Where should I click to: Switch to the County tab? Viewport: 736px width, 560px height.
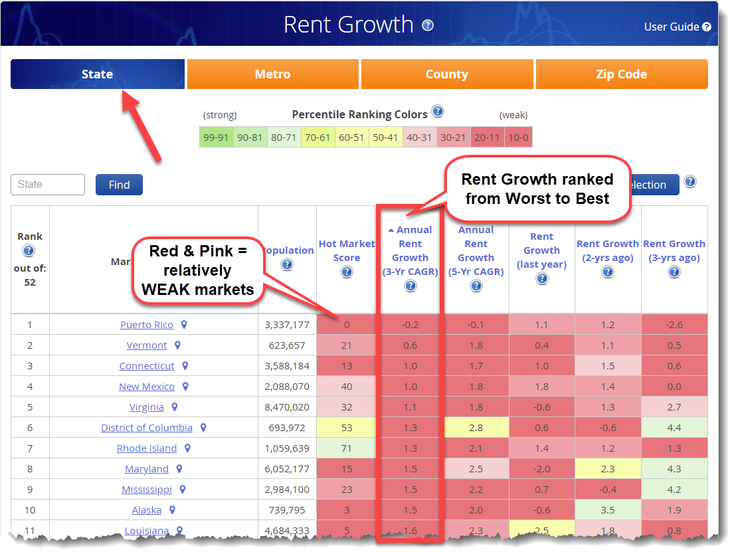click(446, 74)
